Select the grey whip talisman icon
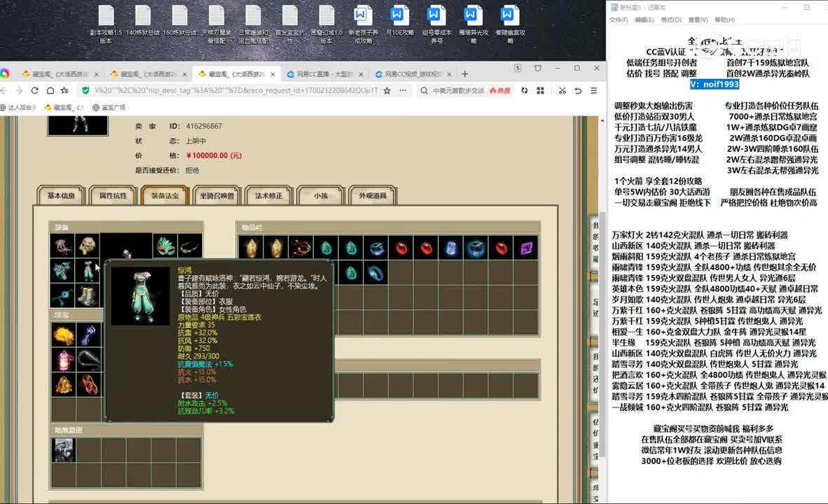Screen dimensions: 828x504 point(88,360)
